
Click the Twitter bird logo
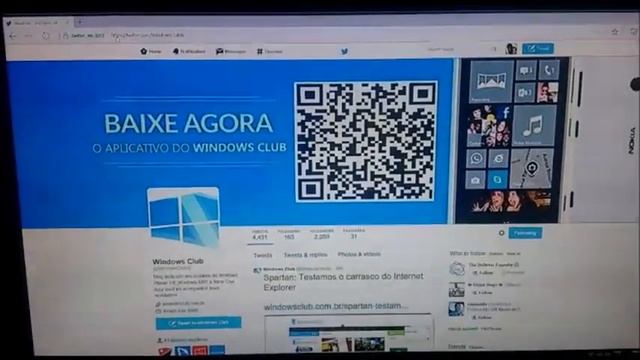pos(344,51)
